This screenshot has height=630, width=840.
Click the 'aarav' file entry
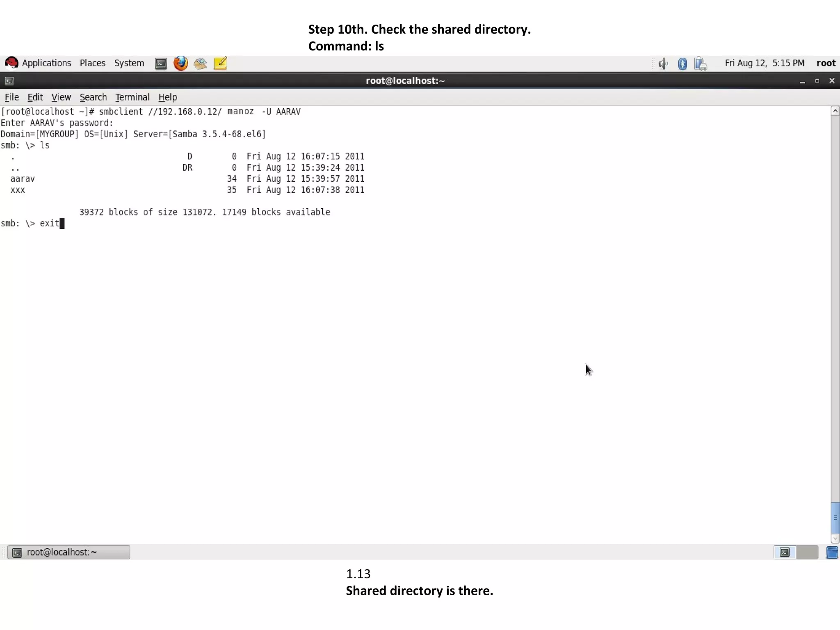[23, 179]
